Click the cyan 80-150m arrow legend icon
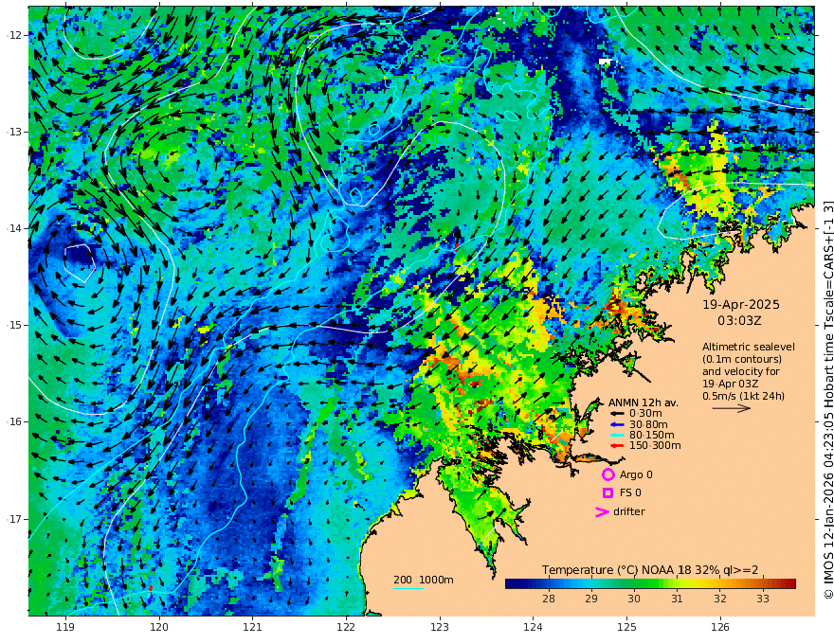 click(x=616, y=436)
